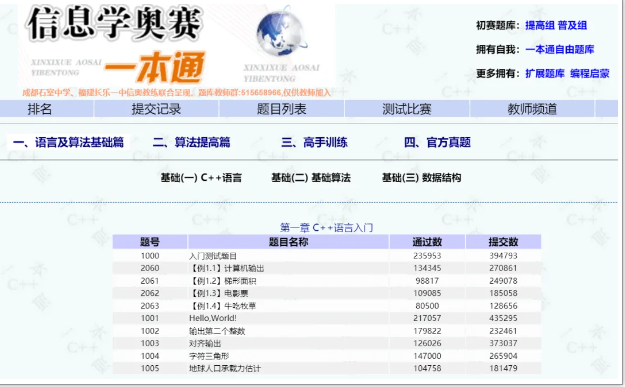625x387 pixels.
Task: Open problem 【例1.2】梯形面积
Action: point(222,281)
